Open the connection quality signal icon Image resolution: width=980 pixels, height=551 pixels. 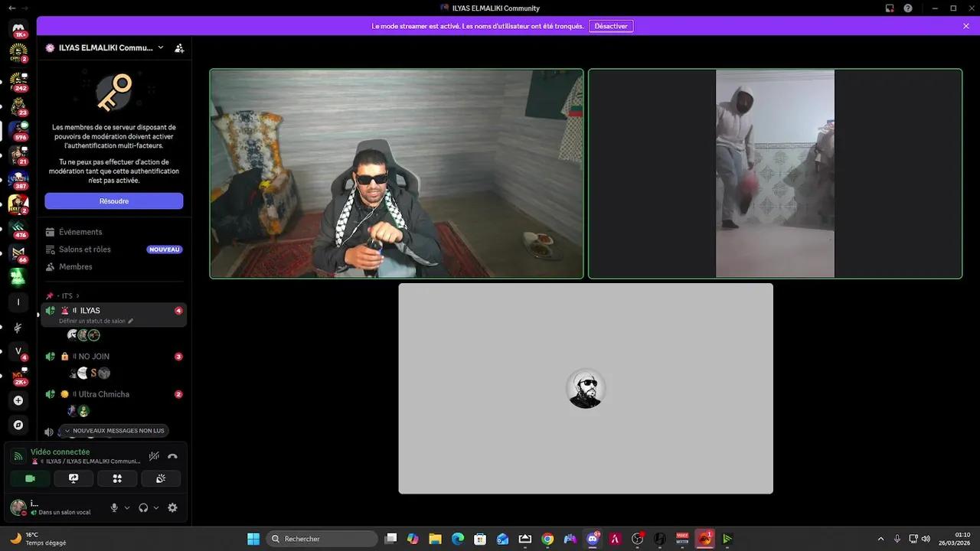pyautogui.click(x=18, y=456)
